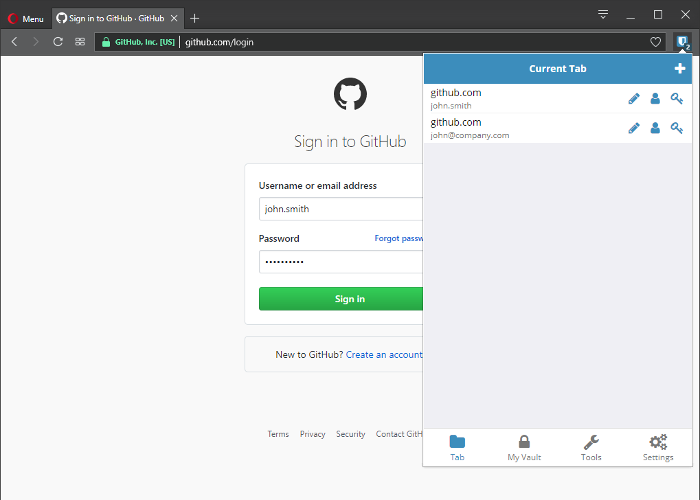Follow the Create an account link
Screen dimensions: 700x500
pyautogui.click(x=384, y=355)
